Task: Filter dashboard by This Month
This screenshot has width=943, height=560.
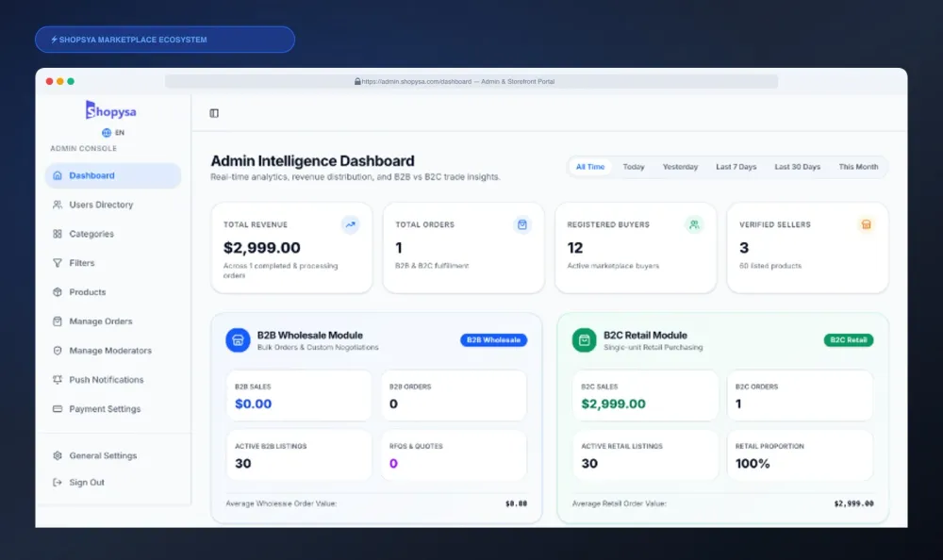Action: pyautogui.click(x=858, y=167)
